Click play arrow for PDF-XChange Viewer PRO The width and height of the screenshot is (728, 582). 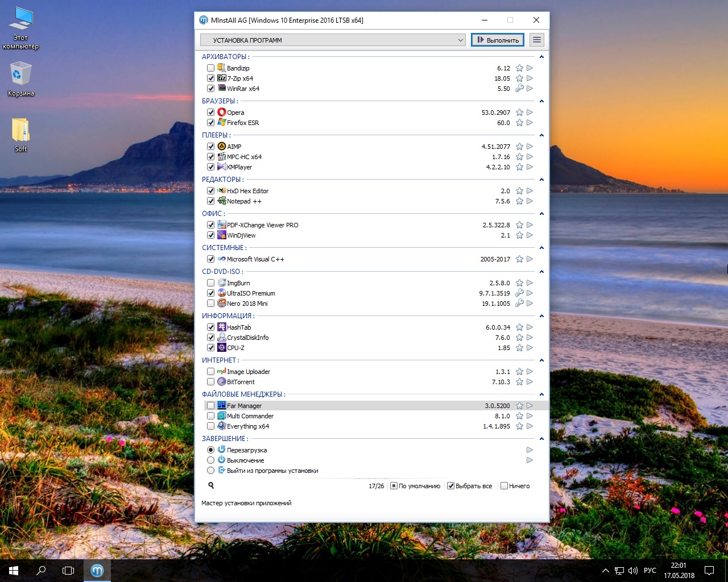click(530, 225)
